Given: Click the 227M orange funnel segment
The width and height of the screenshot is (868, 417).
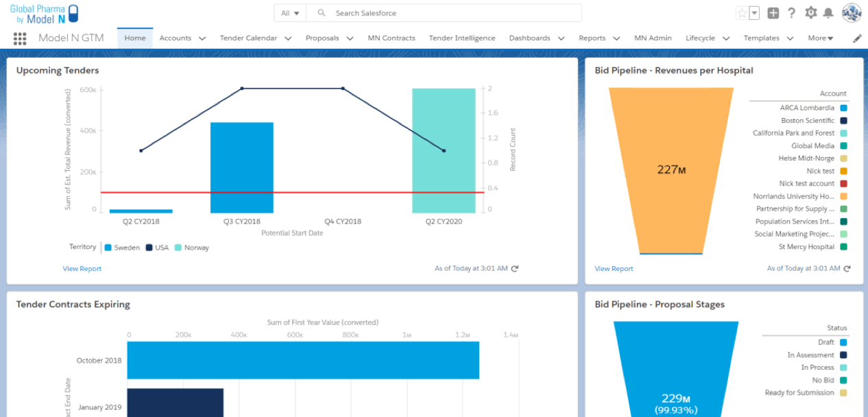Looking at the screenshot, I should 671,170.
